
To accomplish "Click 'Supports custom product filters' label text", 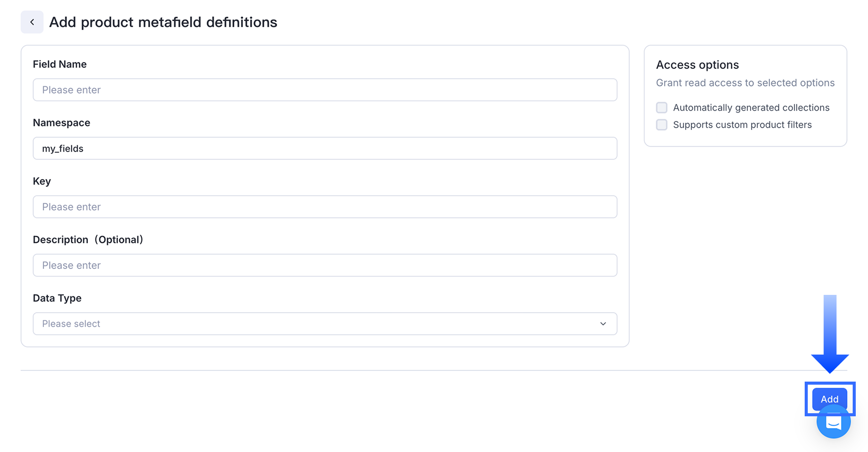I will (742, 125).
